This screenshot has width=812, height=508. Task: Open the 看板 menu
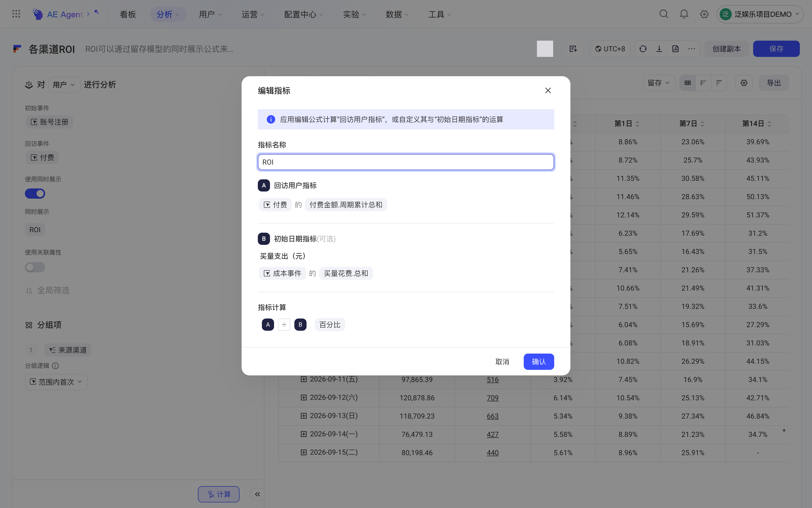click(x=128, y=14)
